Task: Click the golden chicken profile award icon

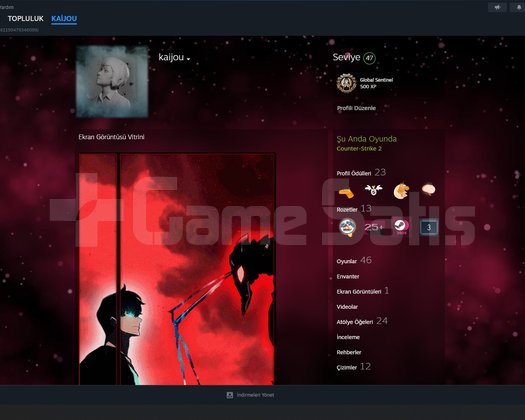Action: coord(401,191)
